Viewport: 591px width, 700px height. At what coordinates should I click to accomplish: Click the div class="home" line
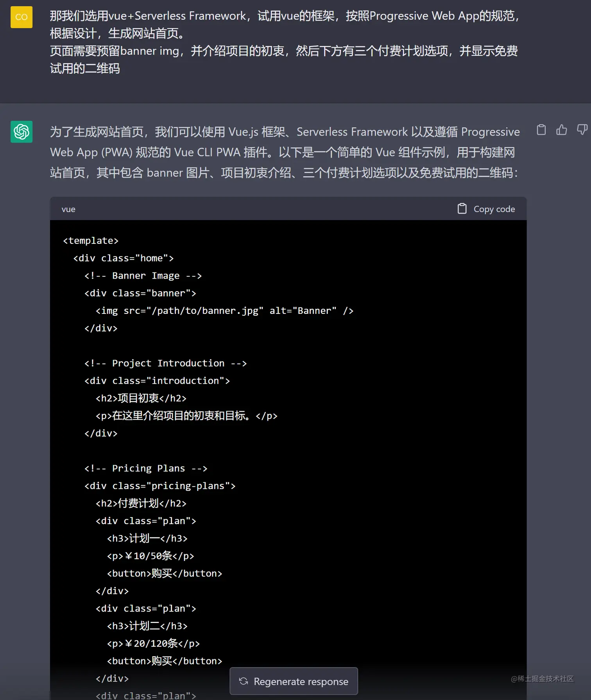tap(124, 258)
